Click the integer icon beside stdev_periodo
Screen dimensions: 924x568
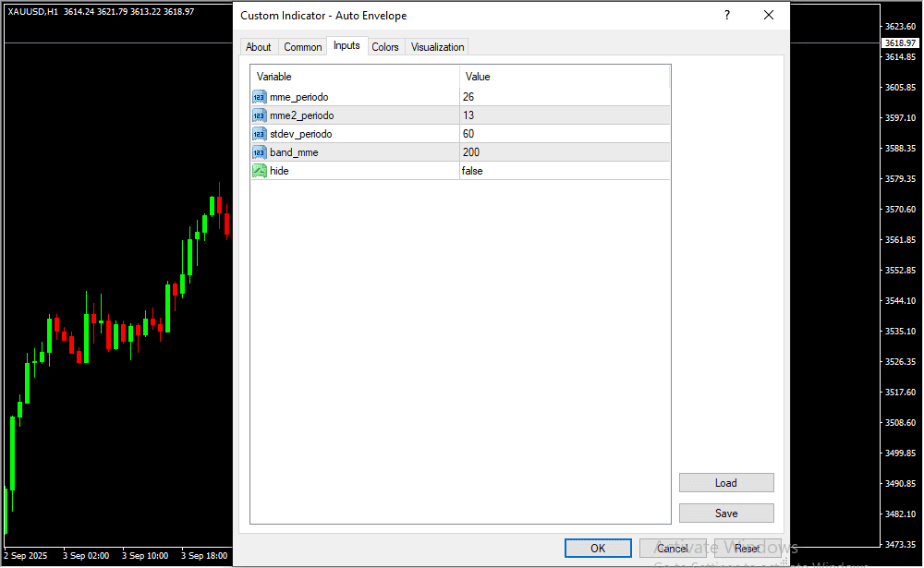[260, 134]
